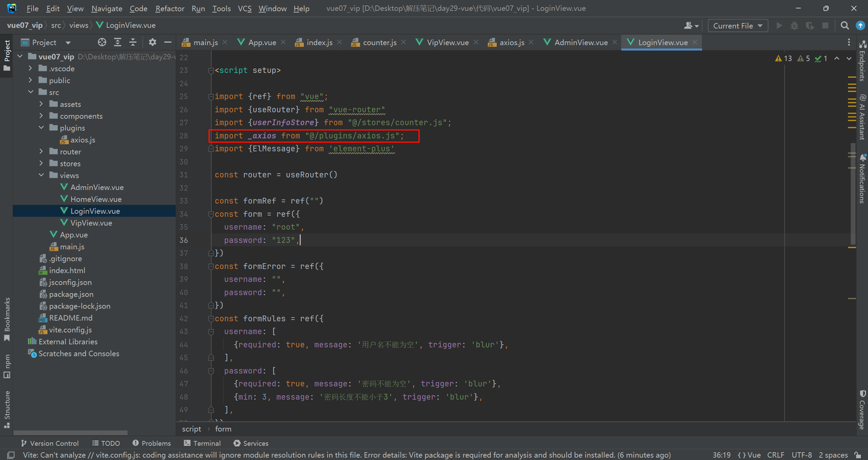Viewport: 868px width, 460px height.
Task: Collapse the plugins folder
Action: 42,128
